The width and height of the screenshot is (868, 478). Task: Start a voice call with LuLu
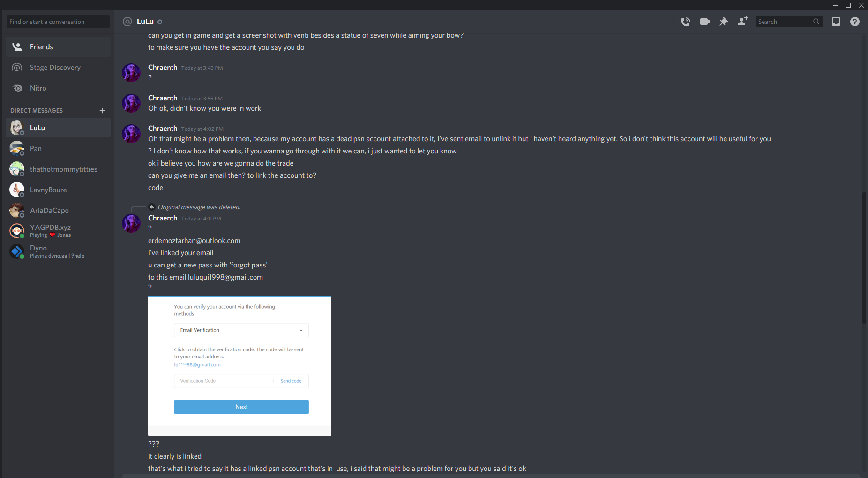686,22
